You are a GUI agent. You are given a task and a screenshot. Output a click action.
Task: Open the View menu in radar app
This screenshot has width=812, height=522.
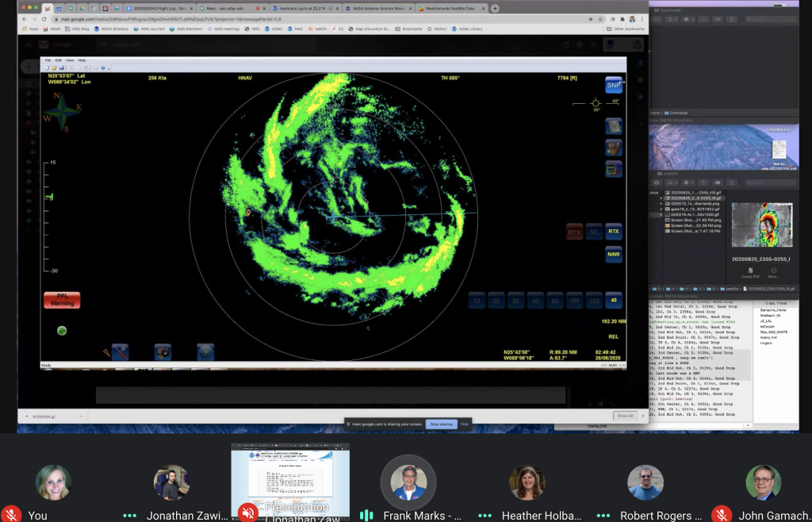point(70,60)
